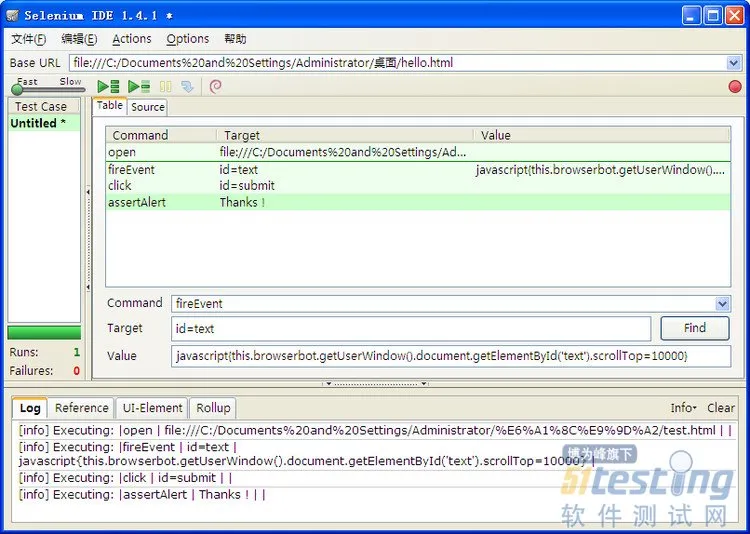Open the 编辑(E) menu
This screenshot has width=750, height=534.
pyautogui.click(x=79, y=39)
